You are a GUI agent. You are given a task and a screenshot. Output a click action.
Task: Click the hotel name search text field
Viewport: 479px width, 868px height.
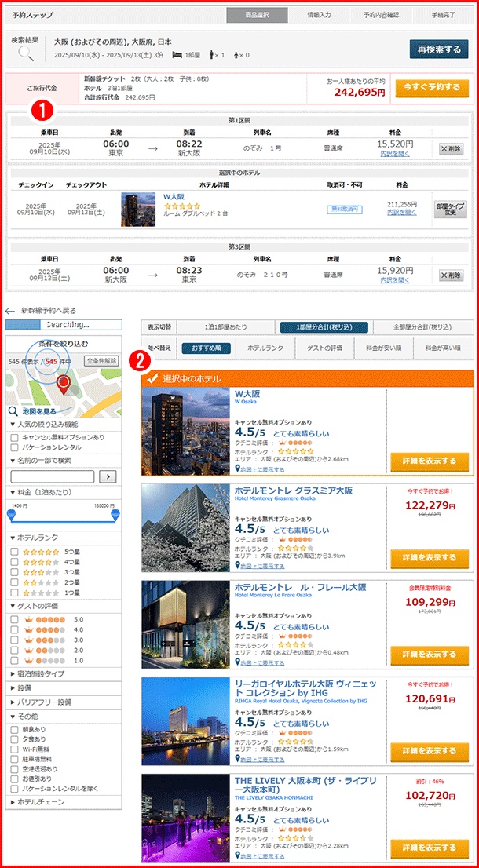tap(53, 476)
